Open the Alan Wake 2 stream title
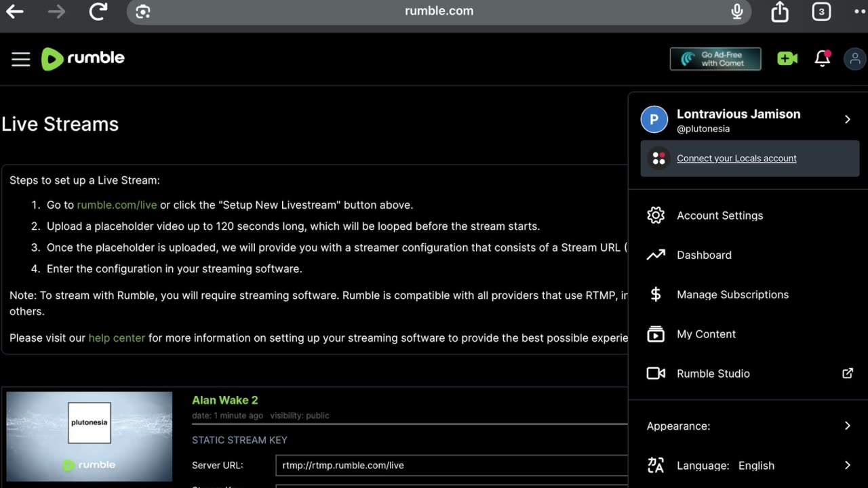 pos(225,400)
